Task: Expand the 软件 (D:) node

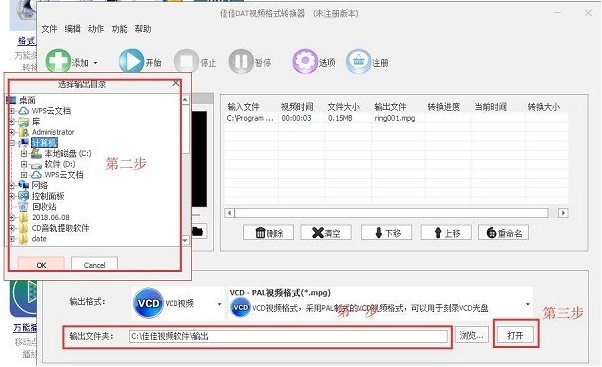Action: [24, 164]
